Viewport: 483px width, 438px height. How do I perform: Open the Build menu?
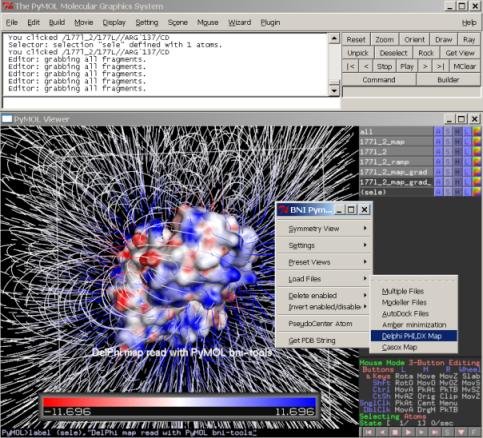tap(57, 22)
